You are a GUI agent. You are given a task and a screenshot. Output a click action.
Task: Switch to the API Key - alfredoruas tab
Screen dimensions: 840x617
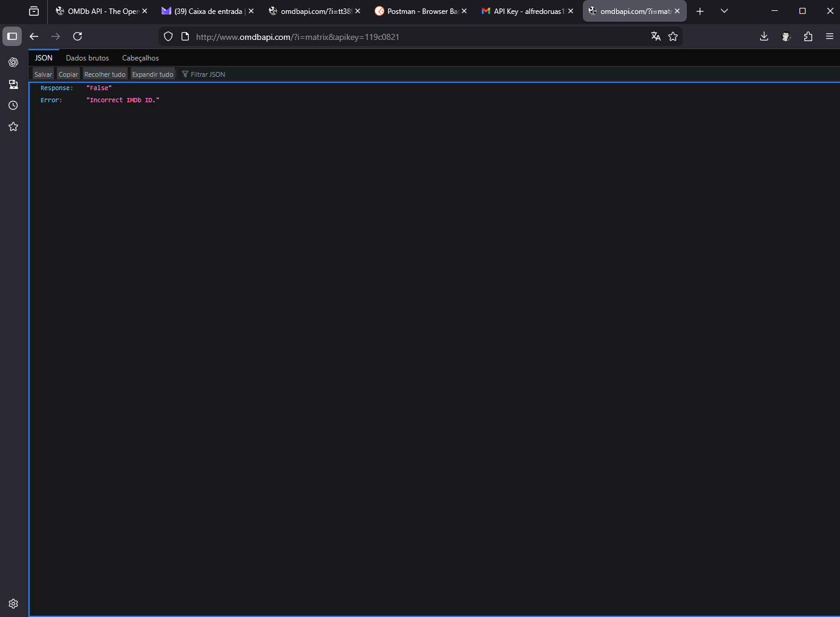click(527, 11)
